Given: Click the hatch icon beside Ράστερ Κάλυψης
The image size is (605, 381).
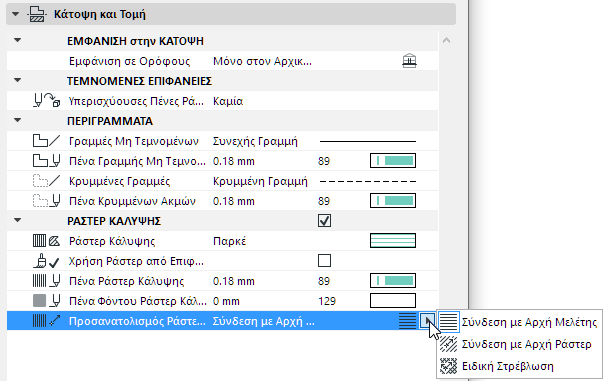Looking at the screenshot, I should click(x=46, y=241).
